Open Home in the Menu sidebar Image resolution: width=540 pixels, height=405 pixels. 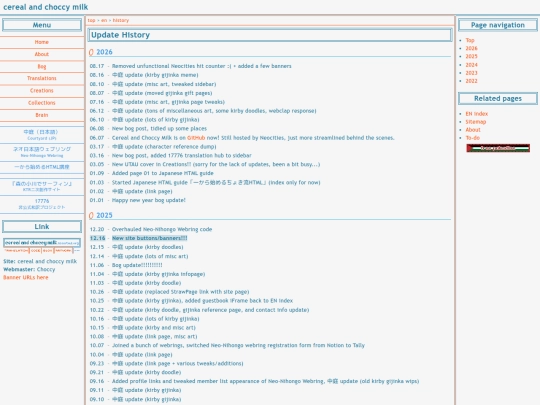[42, 42]
